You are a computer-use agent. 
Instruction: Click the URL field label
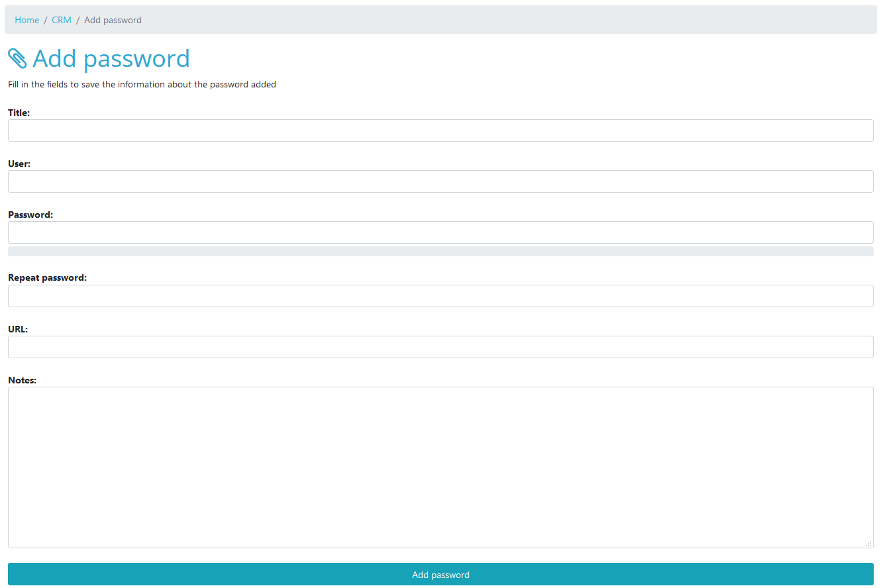[17, 328]
